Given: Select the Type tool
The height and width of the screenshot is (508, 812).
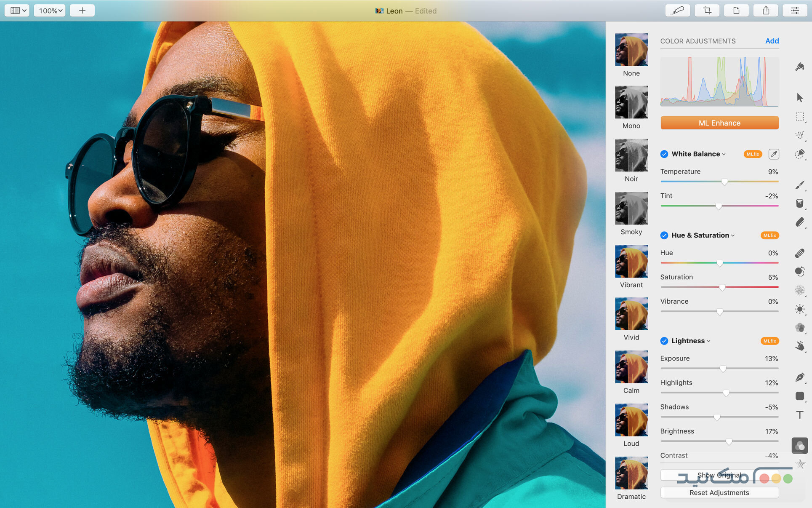Looking at the screenshot, I should click(799, 415).
